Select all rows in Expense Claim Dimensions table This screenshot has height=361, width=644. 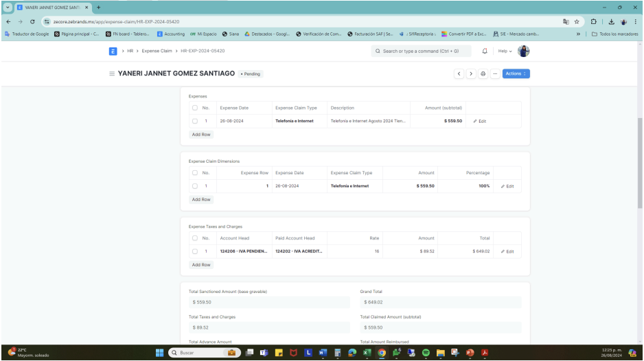click(x=195, y=173)
